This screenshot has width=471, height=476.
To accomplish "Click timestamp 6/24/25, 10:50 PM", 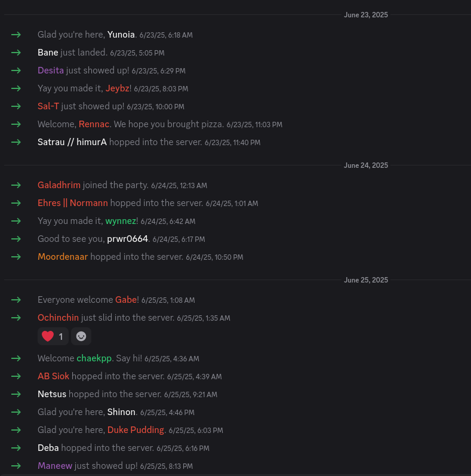I will (x=214, y=257).
